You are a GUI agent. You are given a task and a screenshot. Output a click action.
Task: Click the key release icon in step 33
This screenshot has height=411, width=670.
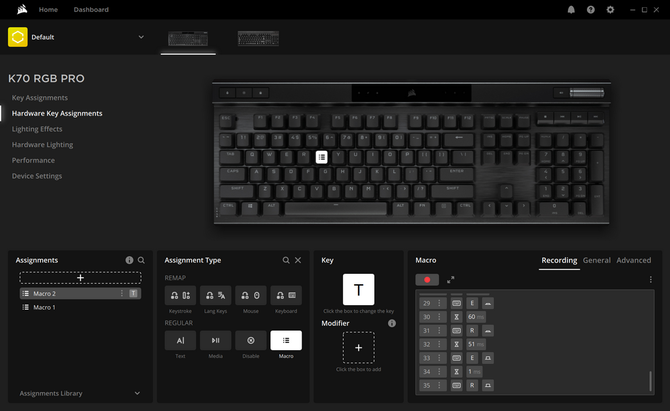pyautogui.click(x=488, y=358)
